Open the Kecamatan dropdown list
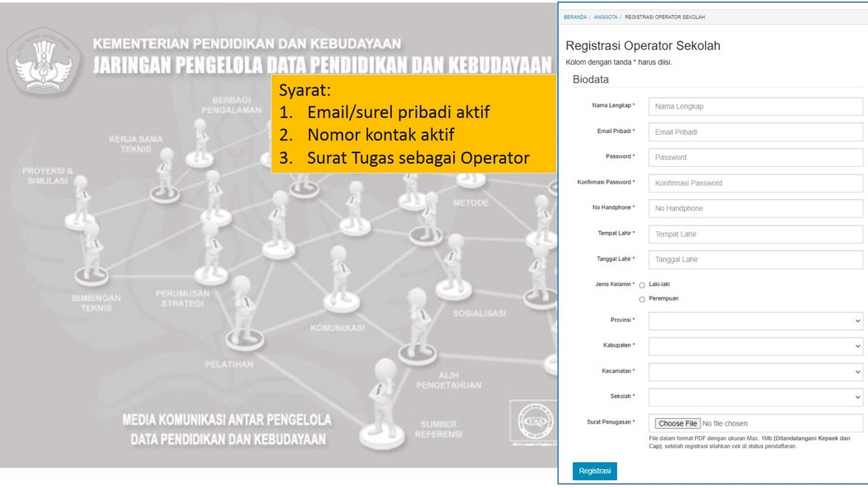Viewport: 868px width, 488px height. tap(755, 372)
